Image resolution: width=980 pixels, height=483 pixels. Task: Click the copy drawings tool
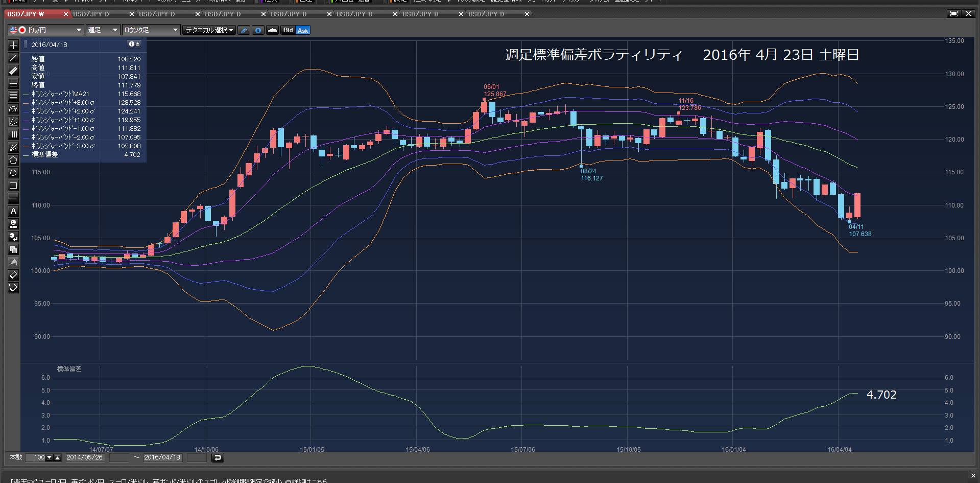click(13, 249)
